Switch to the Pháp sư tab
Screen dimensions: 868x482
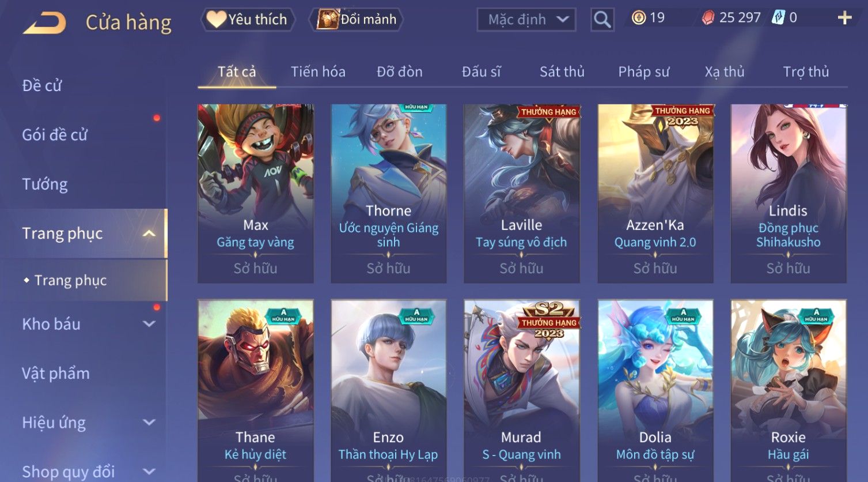[x=643, y=71]
